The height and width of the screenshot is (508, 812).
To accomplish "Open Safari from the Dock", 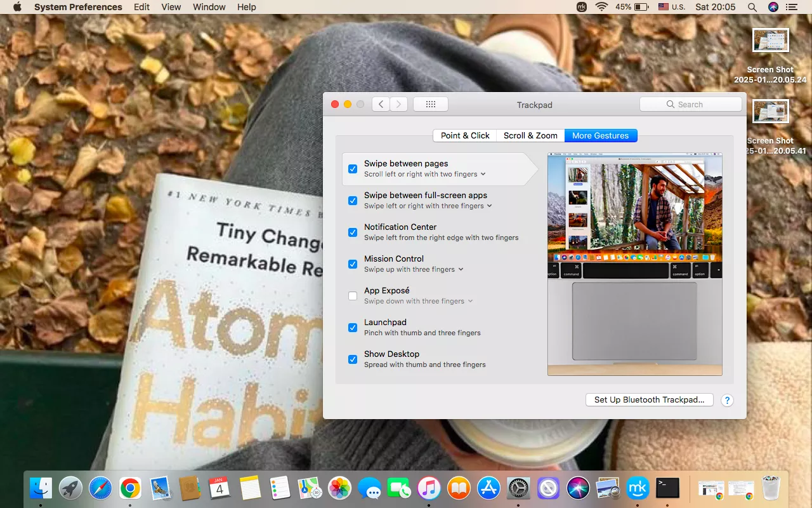I will (x=100, y=488).
